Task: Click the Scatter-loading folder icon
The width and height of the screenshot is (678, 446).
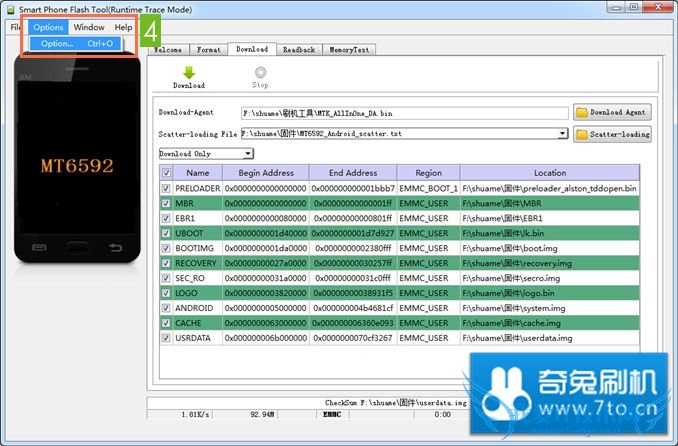Action: (582, 133)
